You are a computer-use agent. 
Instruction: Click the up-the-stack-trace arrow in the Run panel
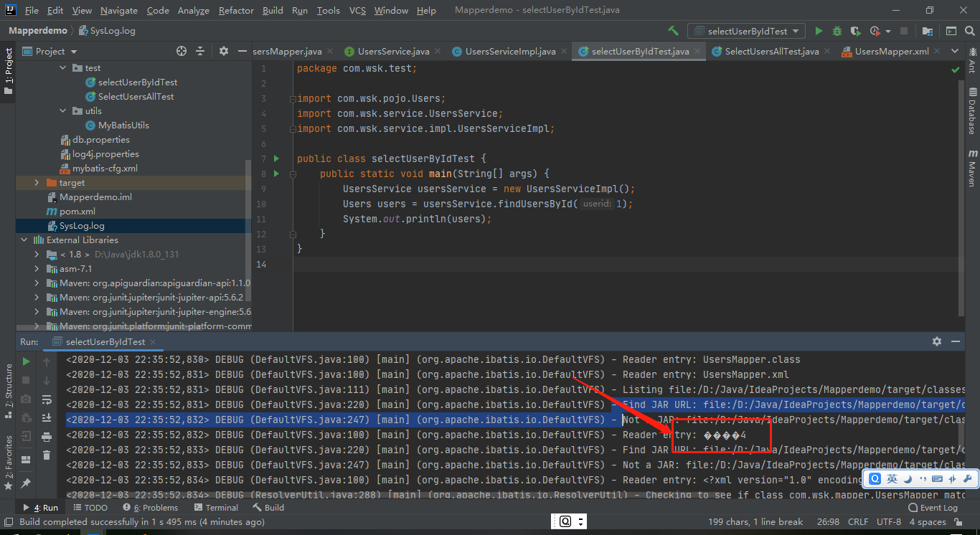pyautogui.click(x=47, y=362)
